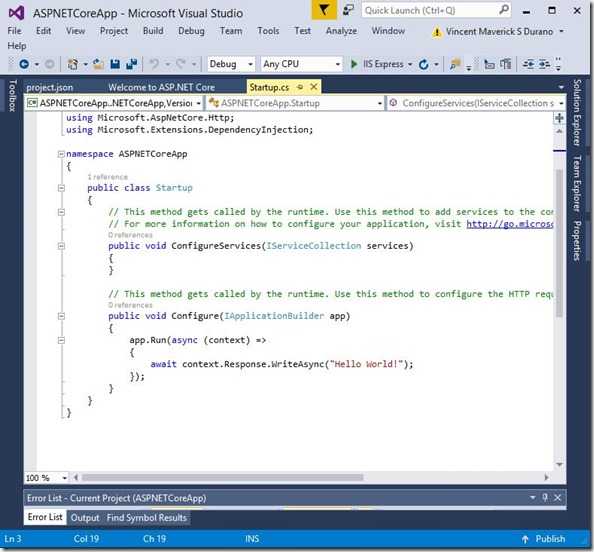The height and width of the screenshot is (552, 594).
Task: Click the Navigate Backward arrow icon
Action: (x=24, y=64)
